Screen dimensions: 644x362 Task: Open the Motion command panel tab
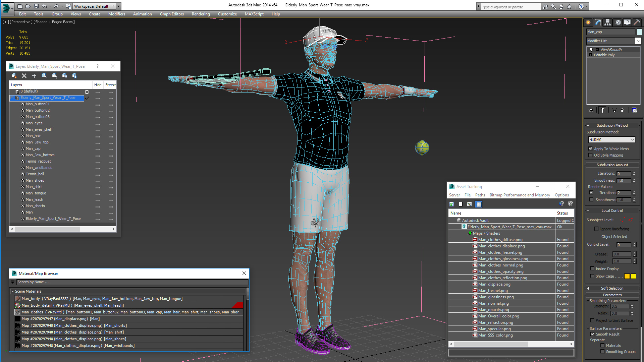pos(618,22)
